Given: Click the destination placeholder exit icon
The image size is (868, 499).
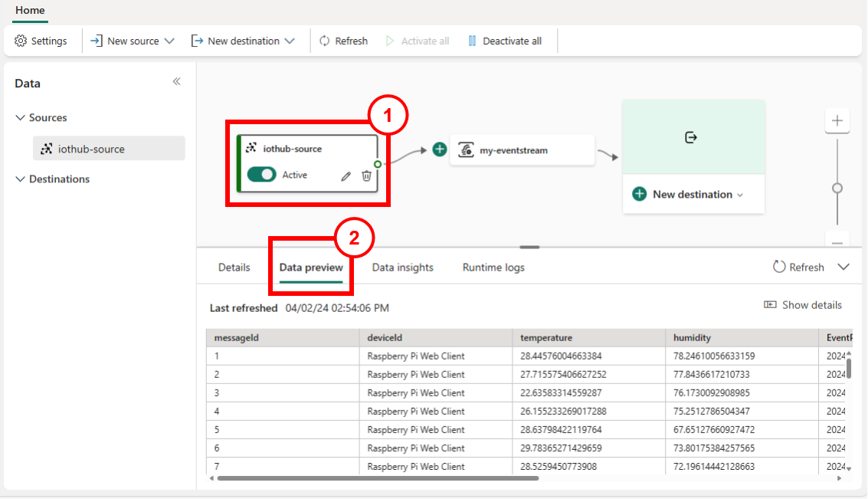Looking at the screenshot, I should [691, 136].
